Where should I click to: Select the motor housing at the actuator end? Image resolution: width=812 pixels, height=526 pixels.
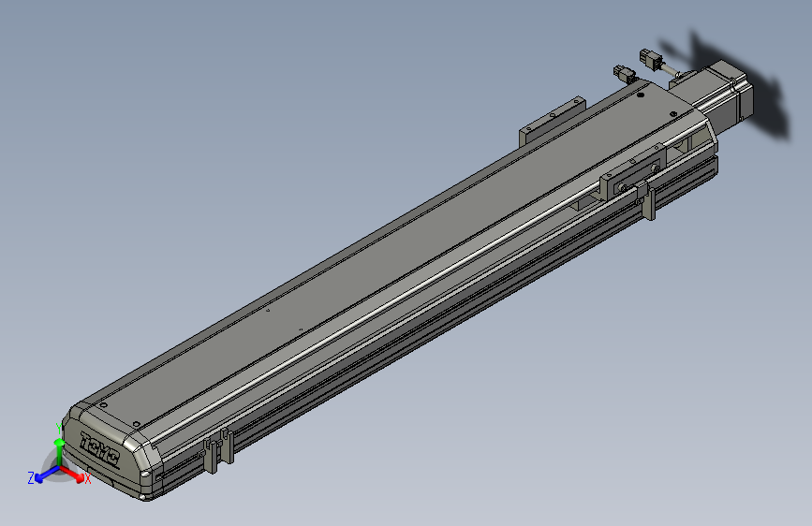(714, 94)
